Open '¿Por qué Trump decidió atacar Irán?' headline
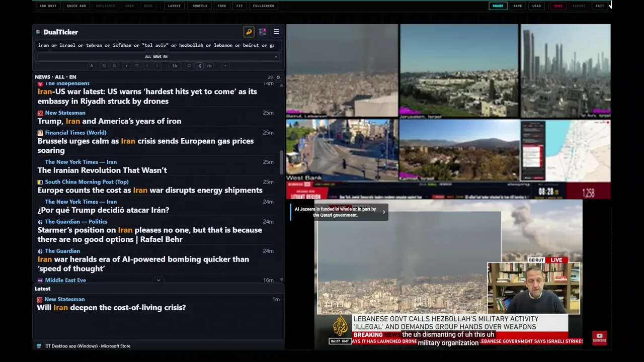The width and height of the screenshot is (644, 362). (103, 210)
